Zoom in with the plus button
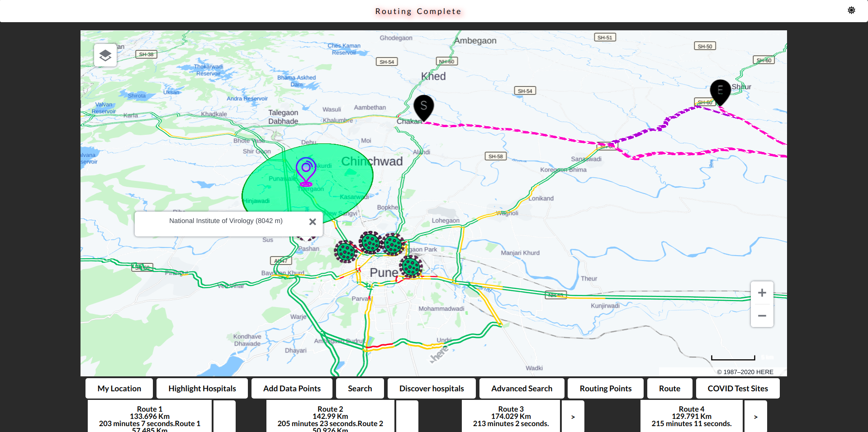This screenshot has height=432, width=868. pos(762,293)
